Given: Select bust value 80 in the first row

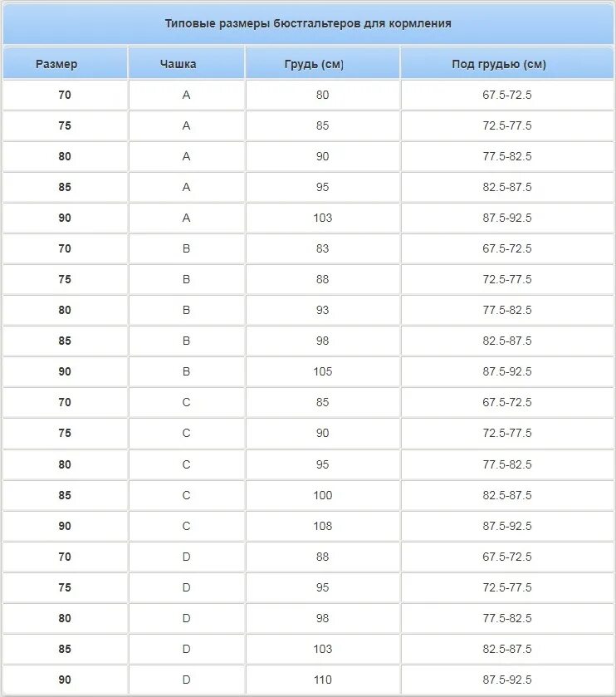Looking at the screenshot, I should (x=322, y=95).
